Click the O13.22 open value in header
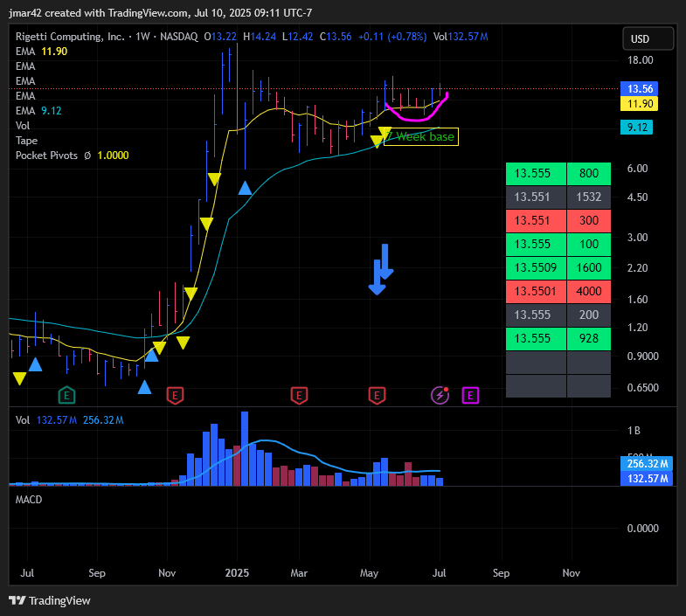This screenshot has width=686, height=616. coord(220,37)
